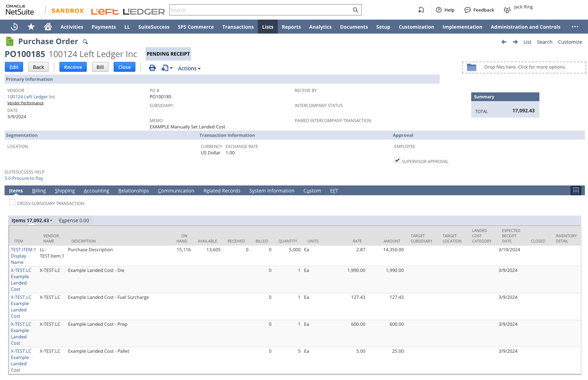Switch to the Related Records subtab
This screenshot has width=588, height=380.
(x=222, y=191)
